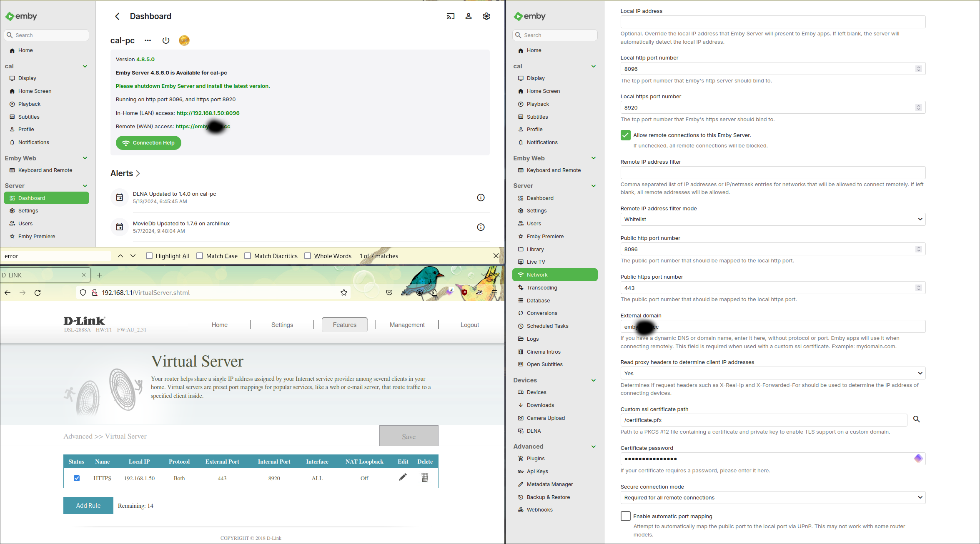The image size is (980, 544).
Task: Open a new browser tab with plus icon
Action: 99,275
